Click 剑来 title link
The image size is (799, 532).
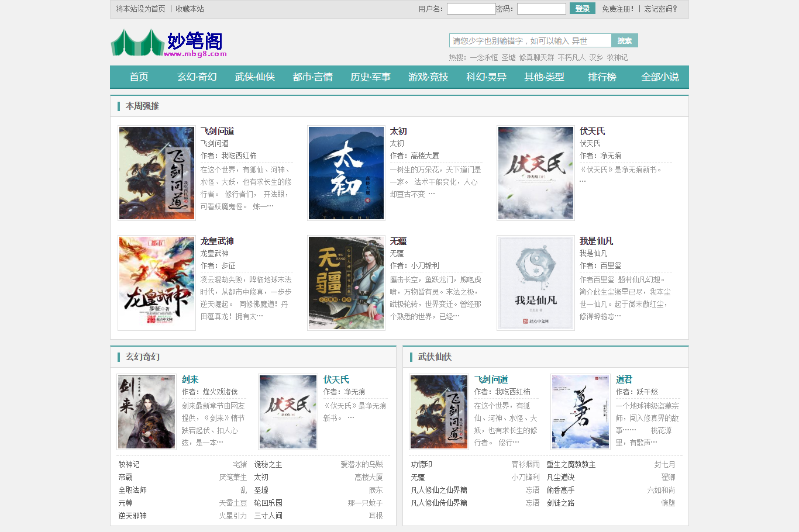pos(190,379)
